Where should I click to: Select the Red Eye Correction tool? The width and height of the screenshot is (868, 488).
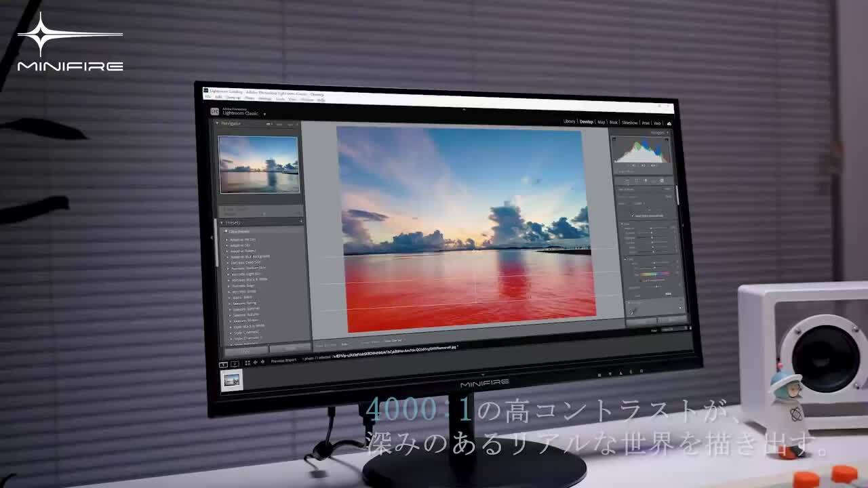[645, 180]
